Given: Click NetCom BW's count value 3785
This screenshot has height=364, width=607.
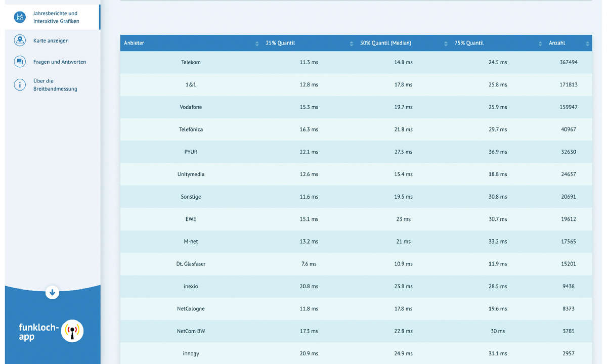Looking at the screenshot, I should point(569,331).
